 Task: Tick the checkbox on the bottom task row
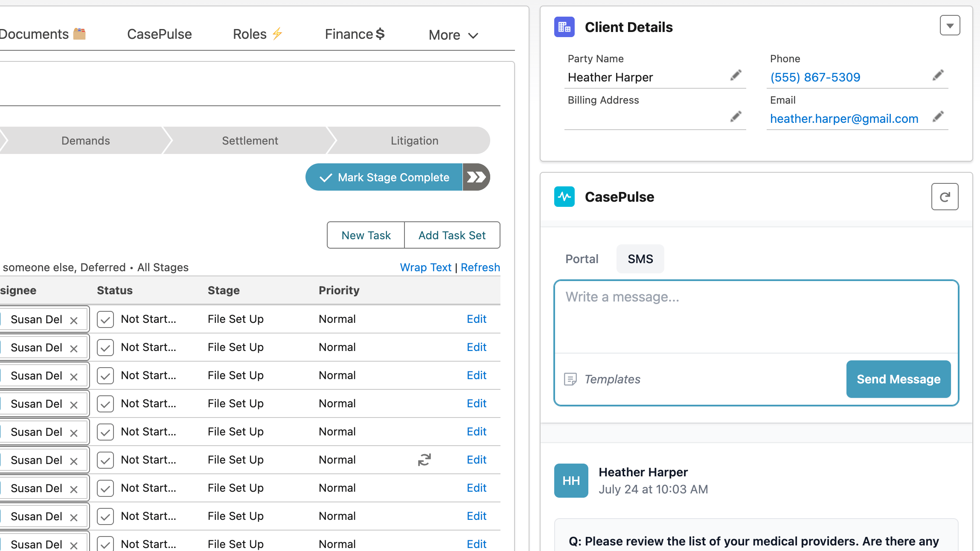point(105,544)
